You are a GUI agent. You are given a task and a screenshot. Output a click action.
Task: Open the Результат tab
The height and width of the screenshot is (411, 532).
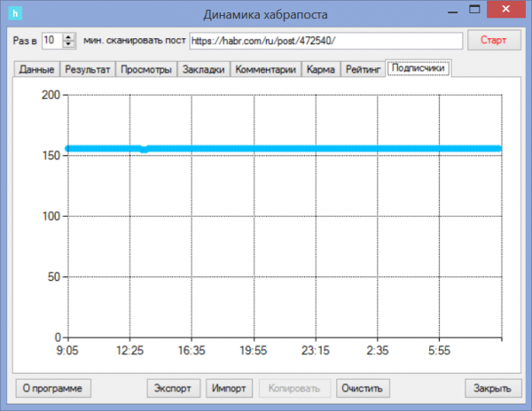88,70
